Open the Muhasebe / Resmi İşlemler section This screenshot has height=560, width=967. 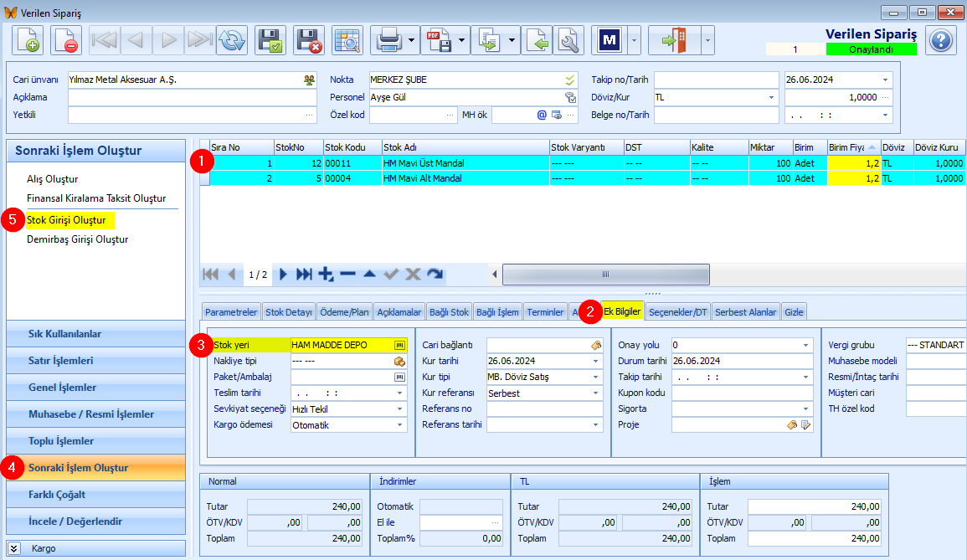pos(95,414)
